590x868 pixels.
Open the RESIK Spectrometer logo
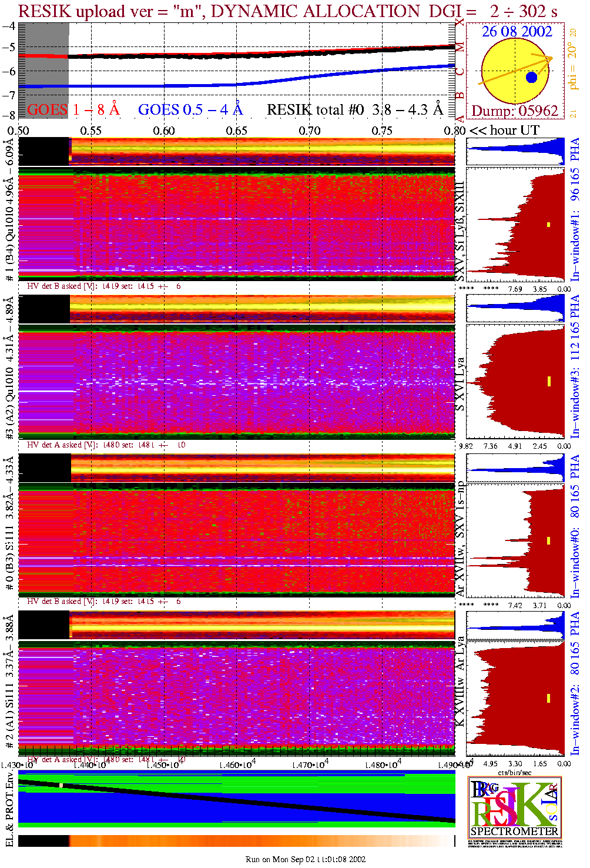[x=514, y=806]
